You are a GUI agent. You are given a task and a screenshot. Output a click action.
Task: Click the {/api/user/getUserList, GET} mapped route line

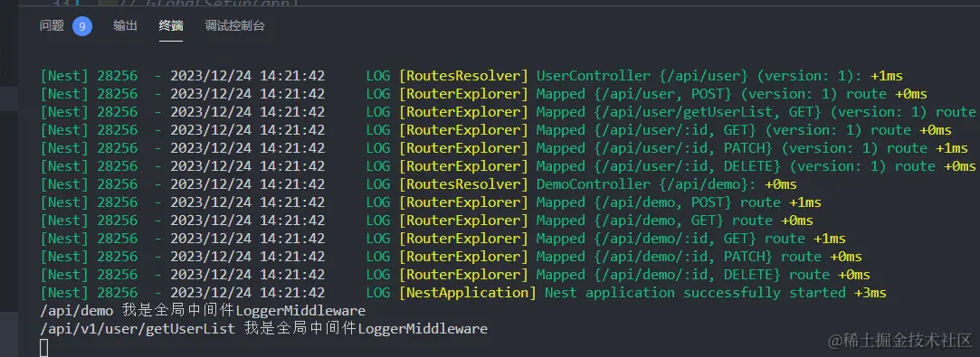coord(509,112)
